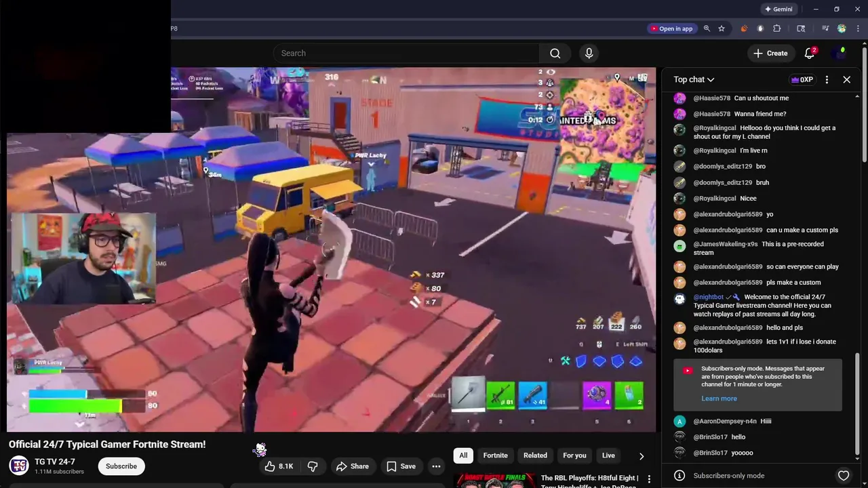Subscribe to TG TV 24-7
868x488 pixels.
coord(121,466)
